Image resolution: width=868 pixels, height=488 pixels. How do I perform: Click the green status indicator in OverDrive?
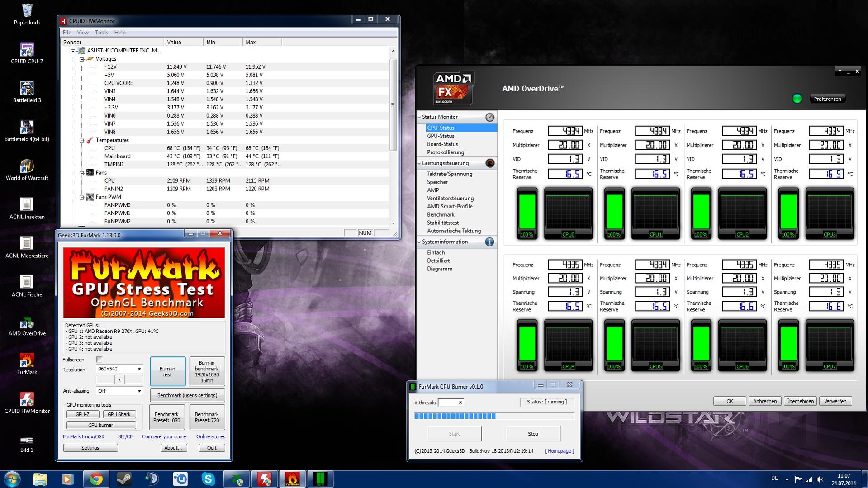coord(797,99)
